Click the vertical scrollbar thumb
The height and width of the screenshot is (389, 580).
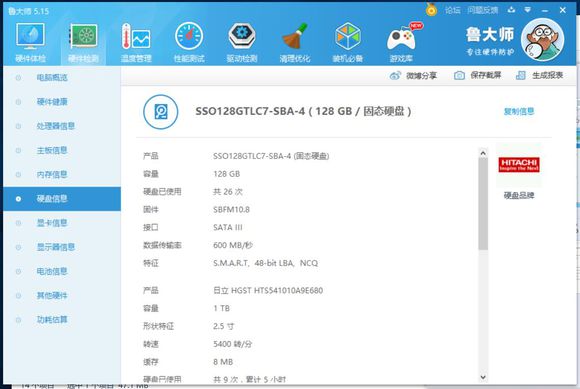[x=483, y=204]
